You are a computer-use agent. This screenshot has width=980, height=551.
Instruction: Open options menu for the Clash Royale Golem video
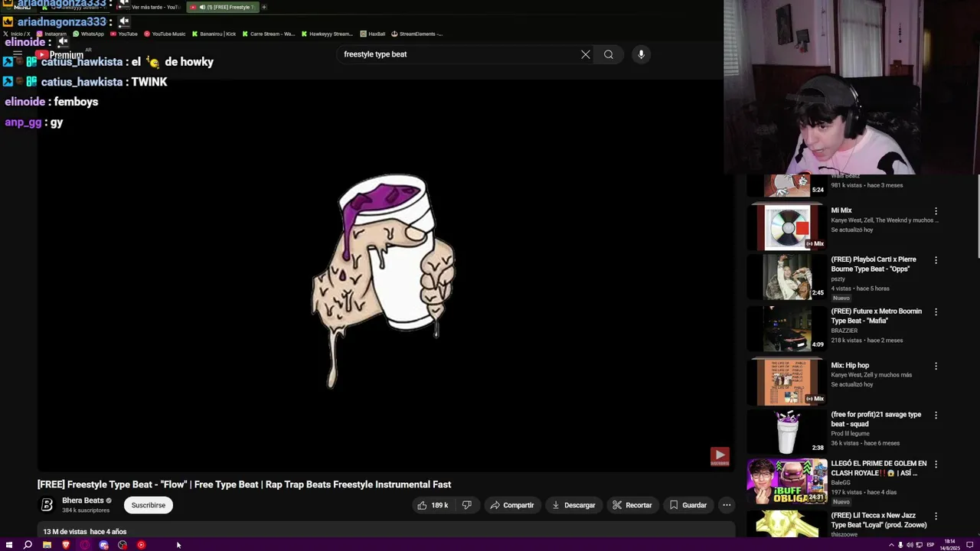tap(936, 465)
